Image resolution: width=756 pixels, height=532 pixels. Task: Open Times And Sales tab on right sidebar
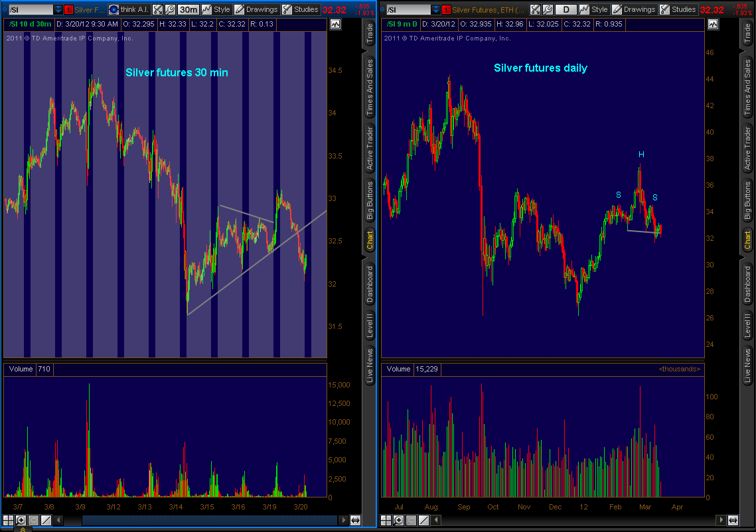point(747,87)
